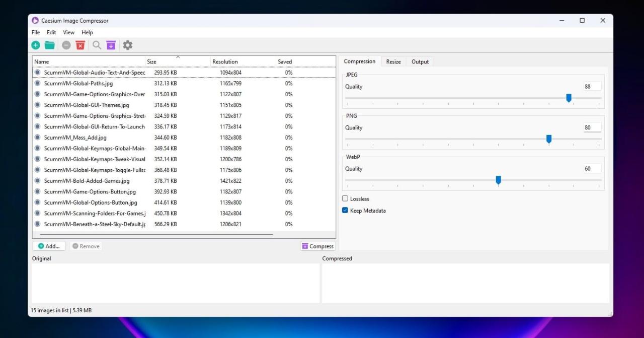
Task: Select file ScummVM-Global-GUI-Themes.jpg
Action: coord(184,105)
